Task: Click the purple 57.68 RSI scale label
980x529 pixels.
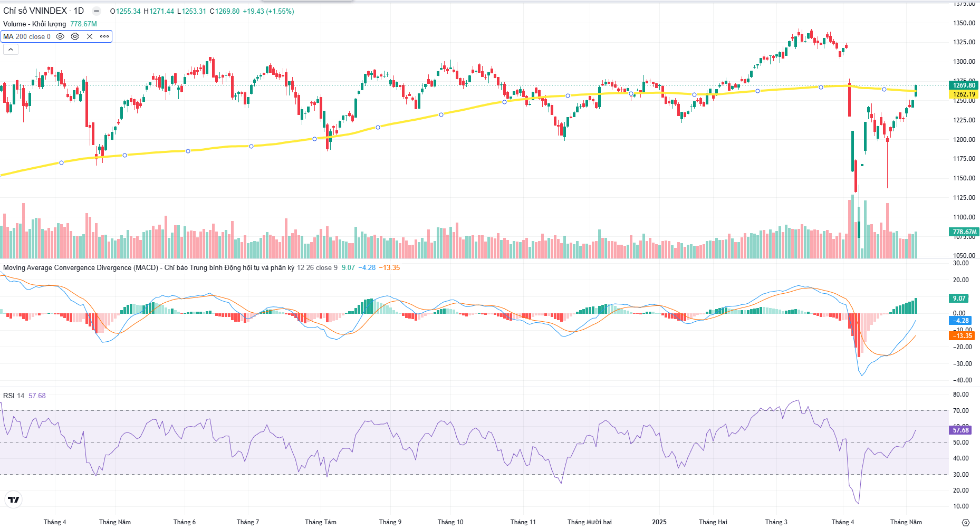Action: [x=960, y=430]
